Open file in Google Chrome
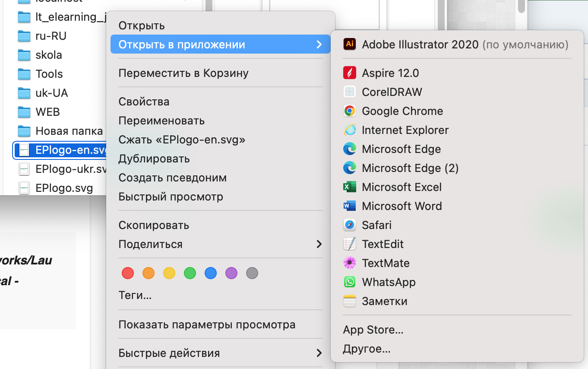This screenshot has height=369, width=588. tap(457, 111)
